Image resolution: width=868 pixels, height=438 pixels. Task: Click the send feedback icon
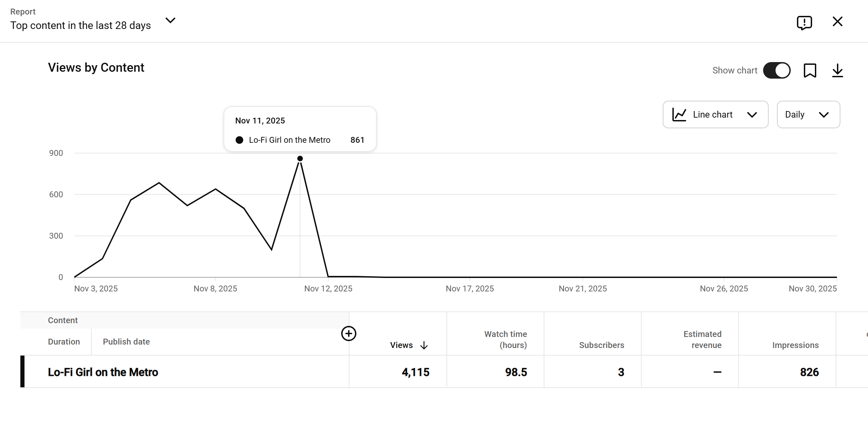[804, 23]
